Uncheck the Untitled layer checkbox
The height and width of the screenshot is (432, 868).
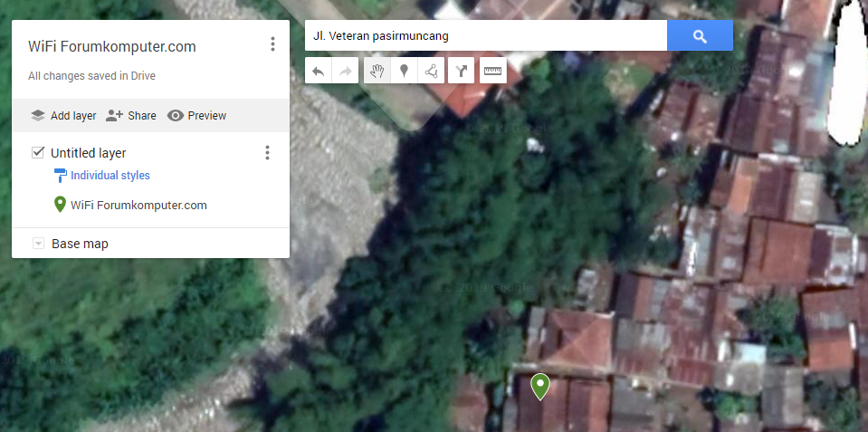[38, 152]
